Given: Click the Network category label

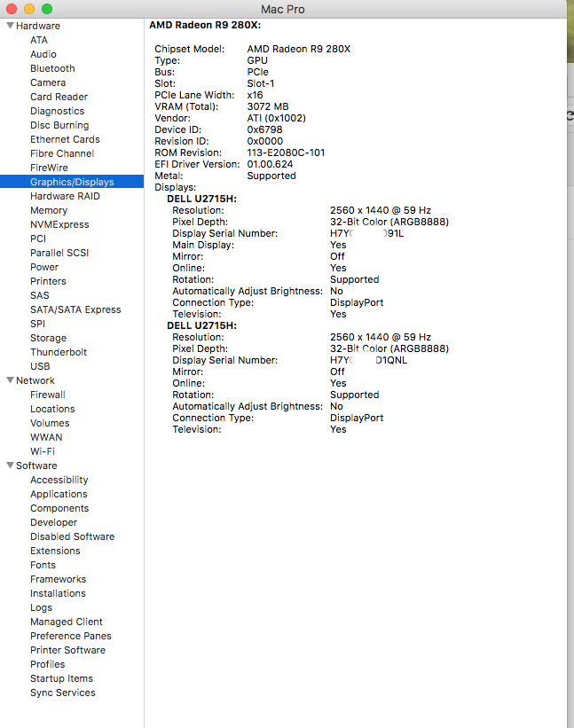Looking at the screenshot, I should pyautogui.click(x=35, y=380).
